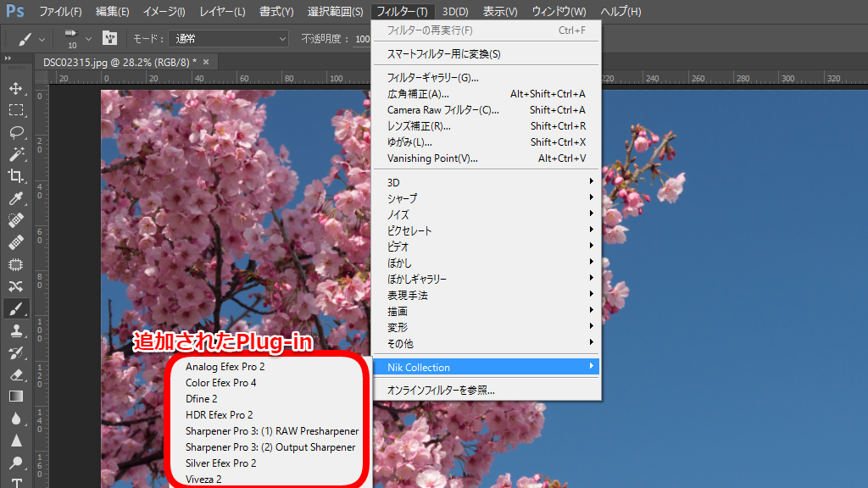
Task: Launch Color Efex Pro 4
Action: (221, 382)
